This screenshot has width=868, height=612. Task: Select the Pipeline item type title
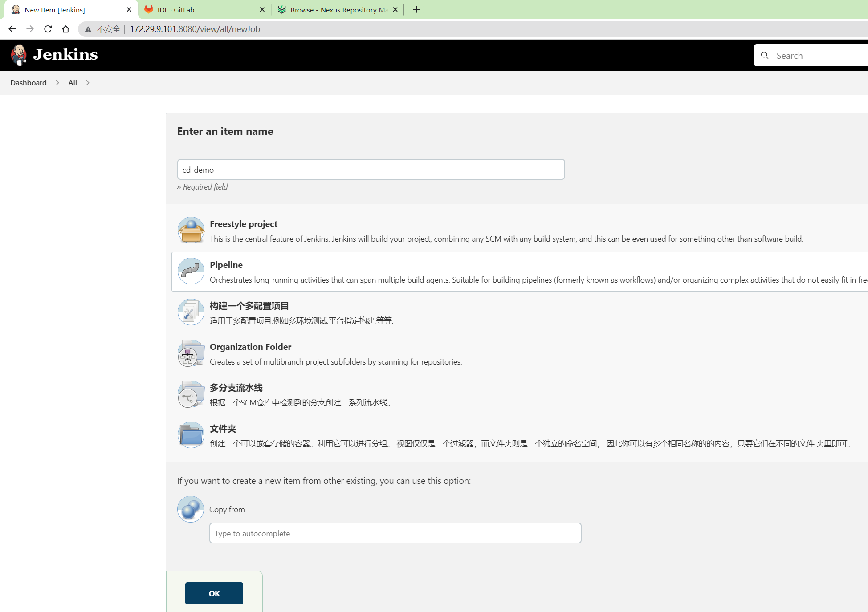pos(226,265)
